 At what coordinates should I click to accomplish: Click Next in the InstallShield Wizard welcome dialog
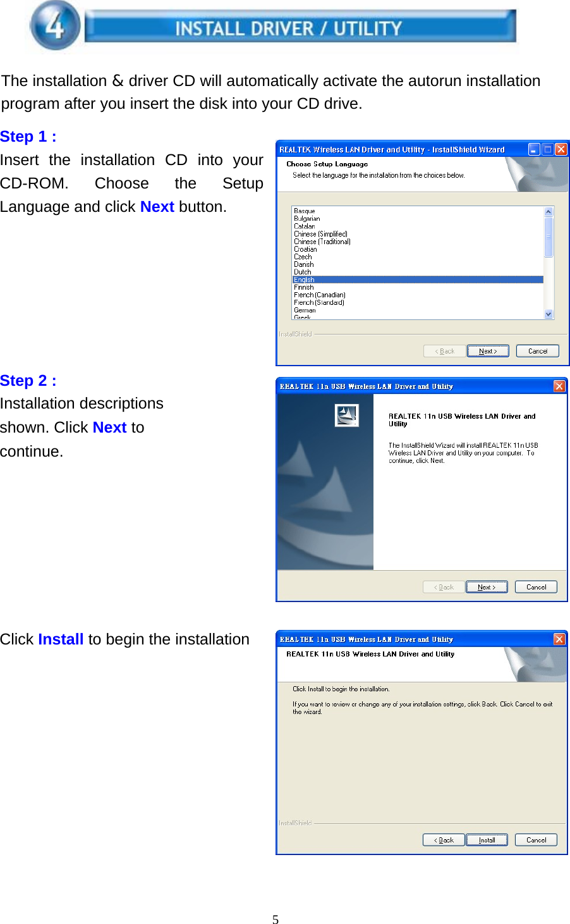486,586
